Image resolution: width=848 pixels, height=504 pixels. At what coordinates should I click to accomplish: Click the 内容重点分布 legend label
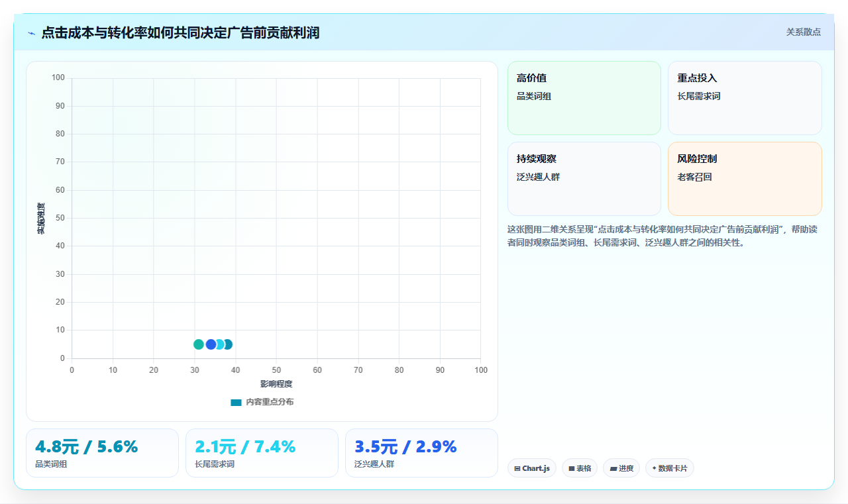(x=270, y=402)
